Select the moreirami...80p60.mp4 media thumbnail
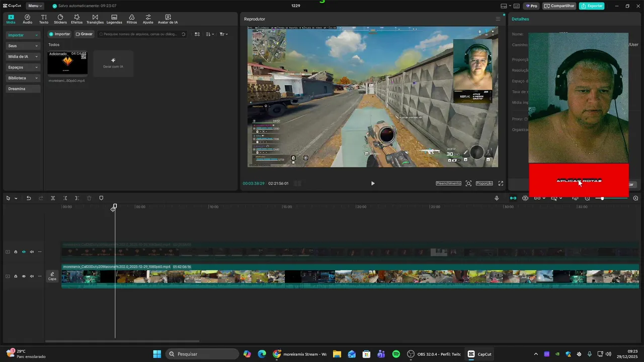Image resolution: width=644 pixels, height=362 pixels. [x=67, y=63]
